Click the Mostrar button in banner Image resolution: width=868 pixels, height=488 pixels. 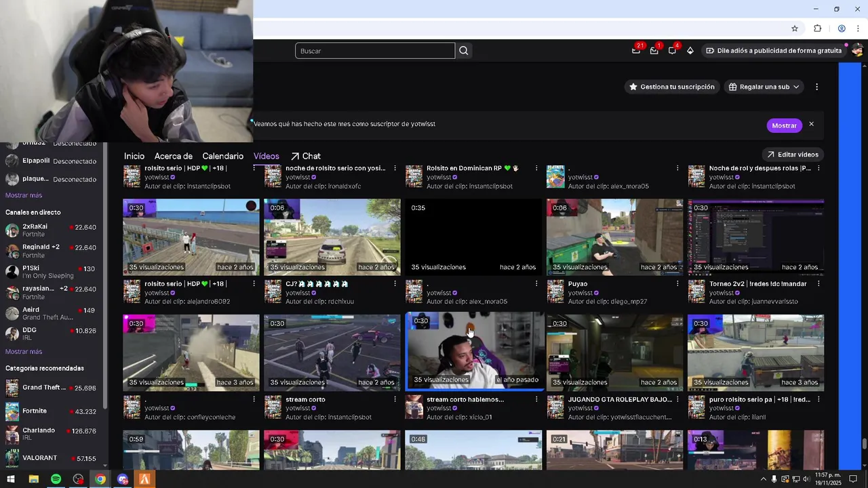tap(784, 125)
